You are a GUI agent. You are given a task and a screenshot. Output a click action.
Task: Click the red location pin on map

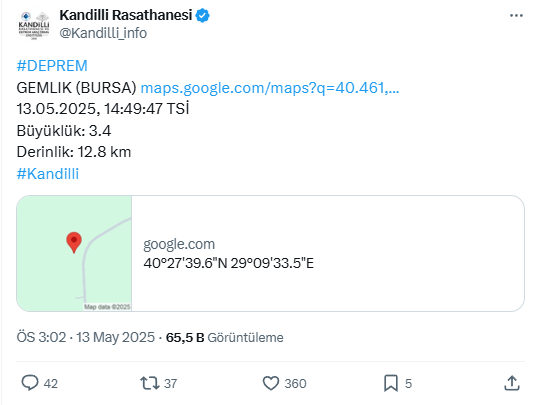click(74, 242)
